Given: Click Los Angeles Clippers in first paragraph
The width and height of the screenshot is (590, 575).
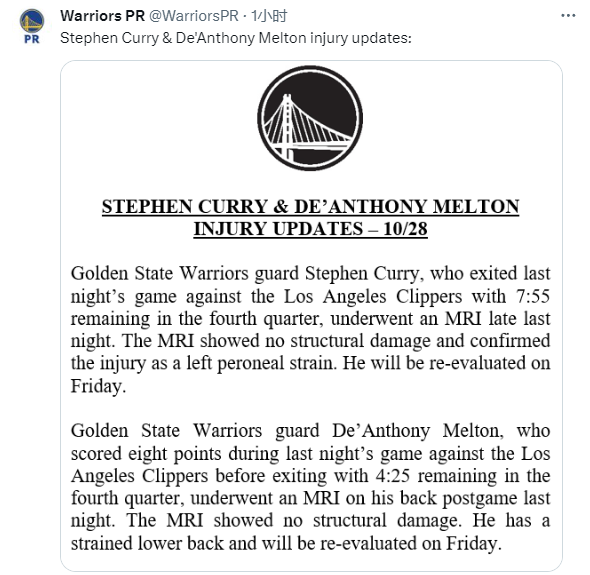Looking at the screenshot, I should pos(373,296).
